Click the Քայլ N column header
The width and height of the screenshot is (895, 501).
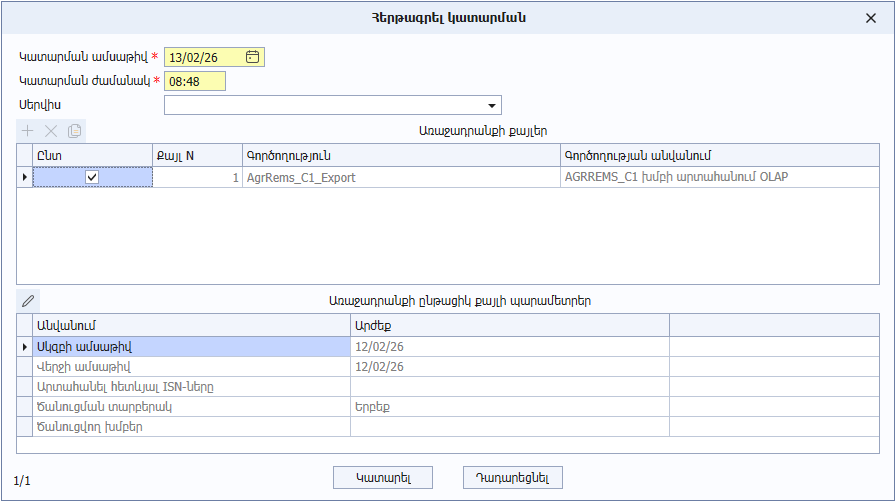click(196, 156)
